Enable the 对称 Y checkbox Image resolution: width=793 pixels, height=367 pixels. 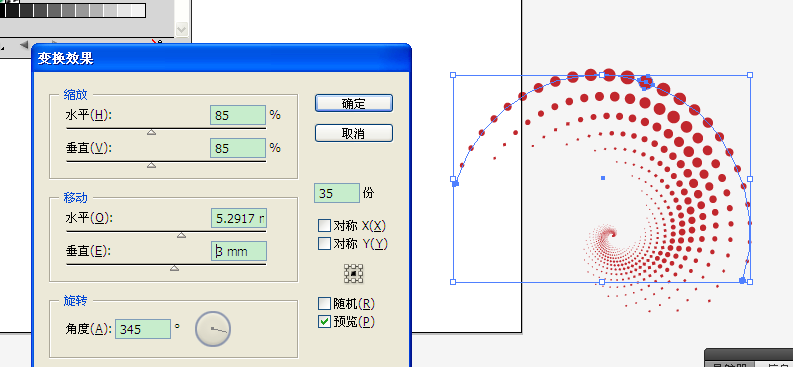(x=324, y=244)
